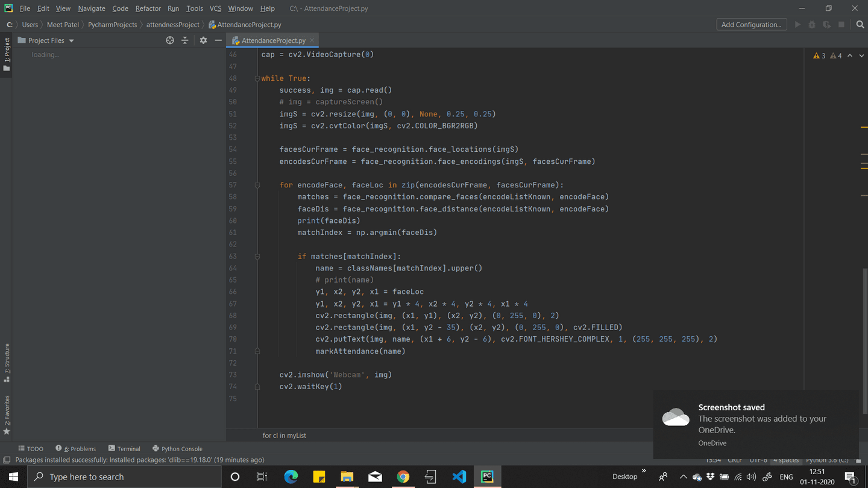Open the 6: Problems tool window

coord(76,448)
